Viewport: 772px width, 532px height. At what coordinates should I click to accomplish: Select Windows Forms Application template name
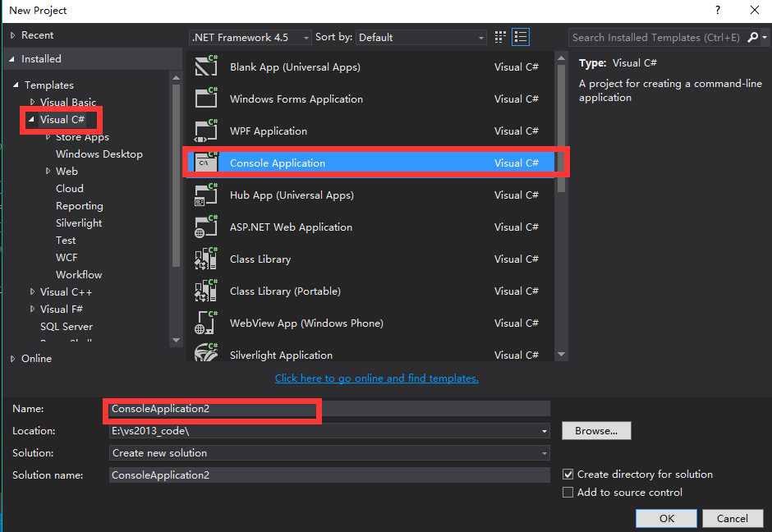point(296,99)
